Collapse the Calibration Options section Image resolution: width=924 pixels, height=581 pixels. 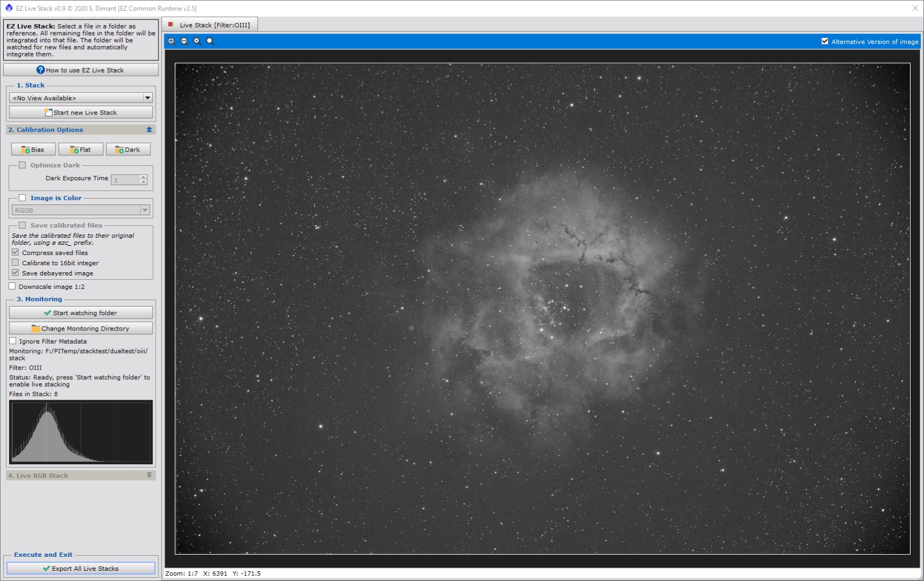(149, 130)
